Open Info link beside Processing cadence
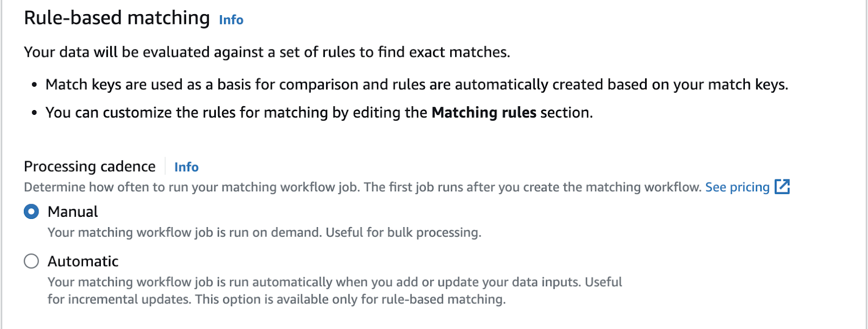The width and height of the screenshot is (868, 329). click(186, 167)
